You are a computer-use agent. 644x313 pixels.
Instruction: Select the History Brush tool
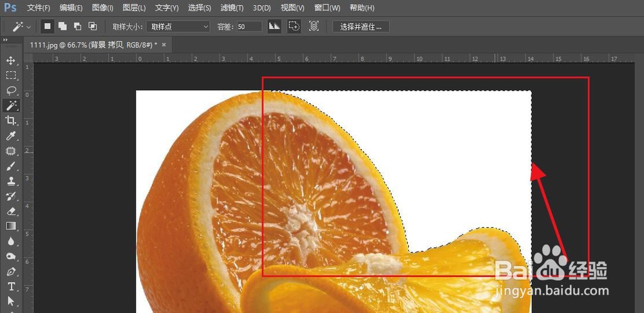11,196
